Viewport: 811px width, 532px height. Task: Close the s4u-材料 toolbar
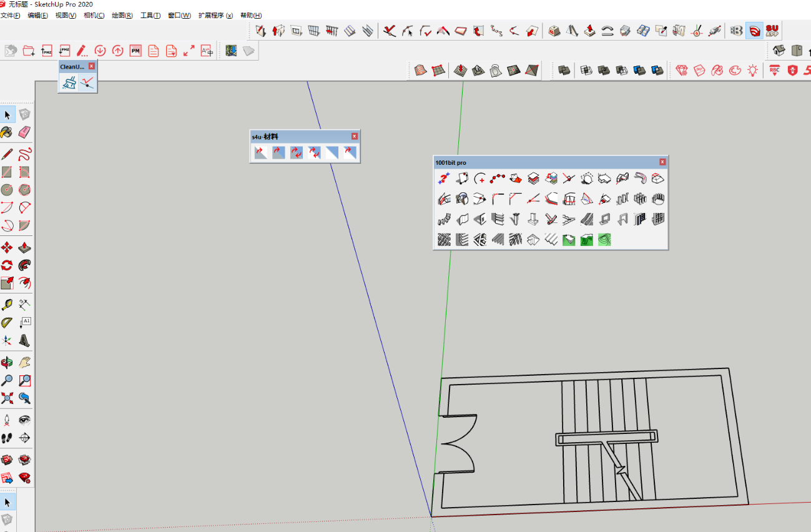[355, 136]
